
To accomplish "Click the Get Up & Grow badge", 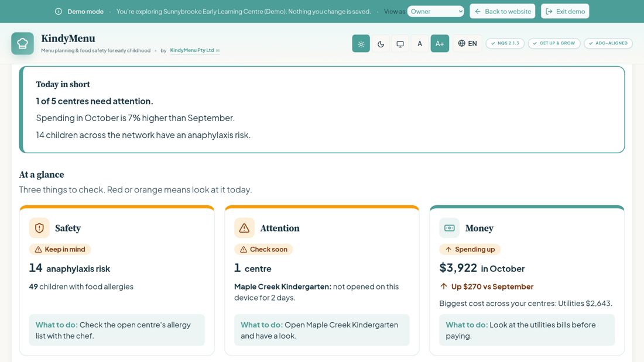I will tap(554, 43).
